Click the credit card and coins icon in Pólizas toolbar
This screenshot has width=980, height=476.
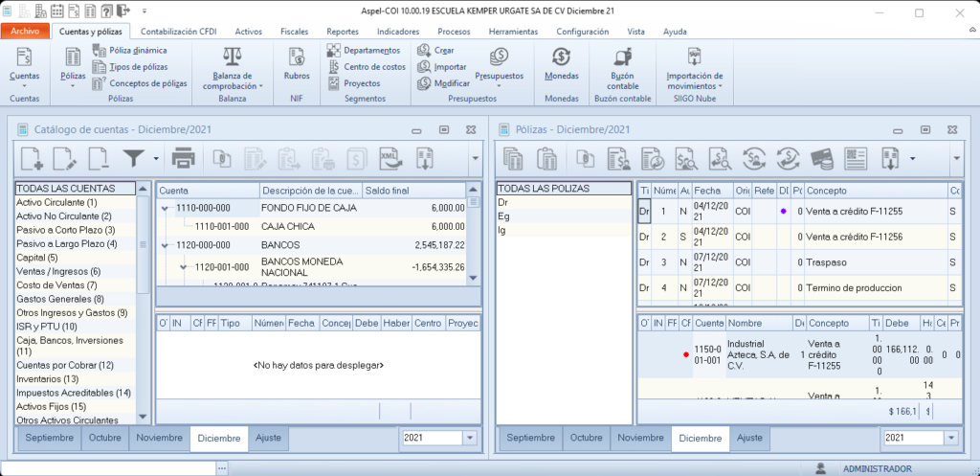pos(820,158)
